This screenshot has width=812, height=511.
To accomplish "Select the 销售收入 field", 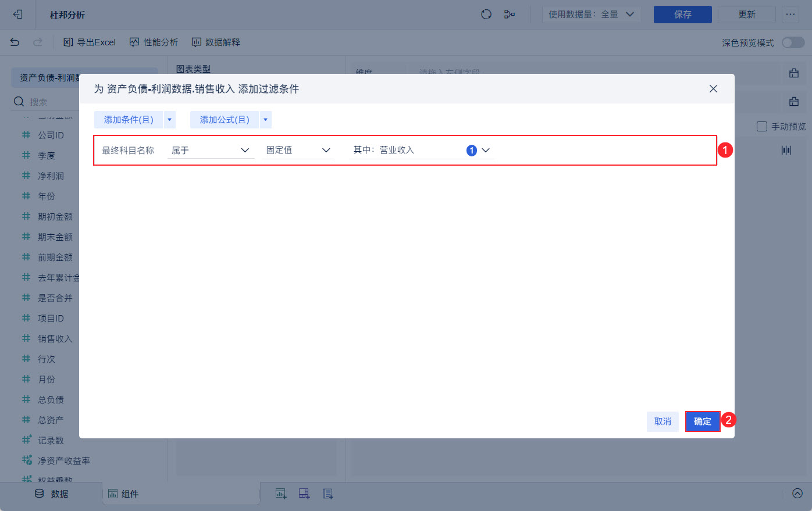I will pyautogui.click(x=55, y=338).
